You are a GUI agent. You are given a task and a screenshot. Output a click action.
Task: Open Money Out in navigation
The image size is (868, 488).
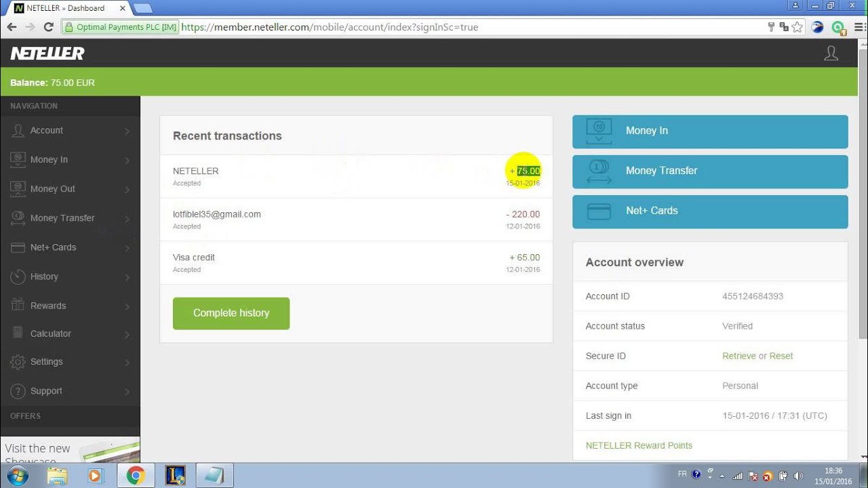[x=70, y=188]
